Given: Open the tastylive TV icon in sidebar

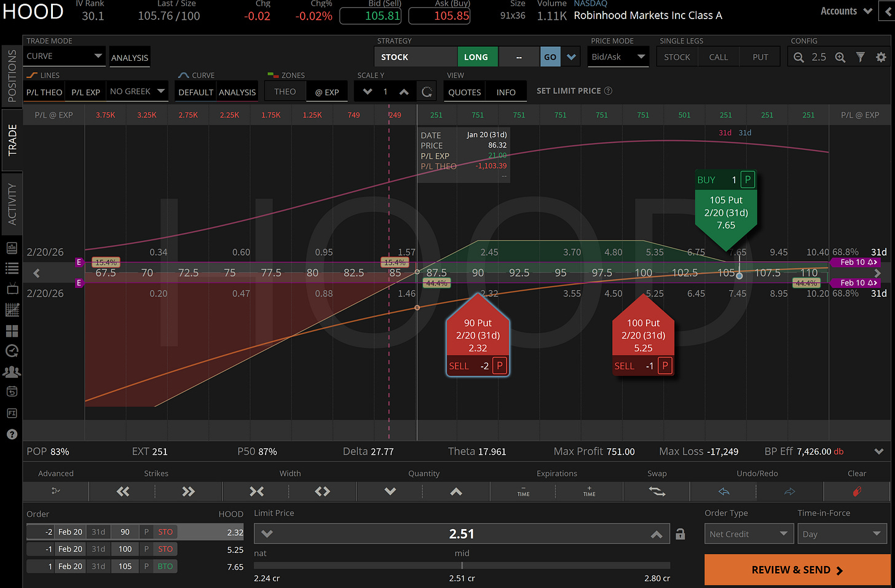Looking at the screenshot, I should point(12,289).
